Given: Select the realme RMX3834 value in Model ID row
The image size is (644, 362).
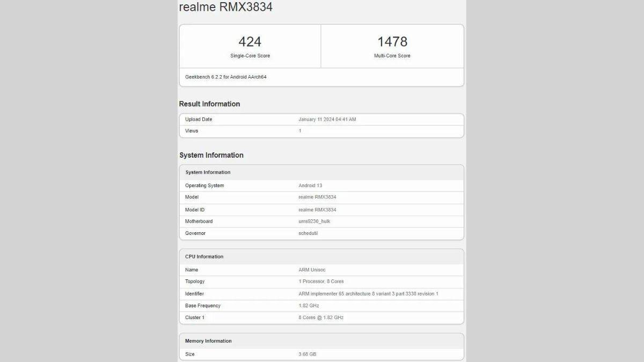Looking at the screenshot, I should (x=317, y=210).
